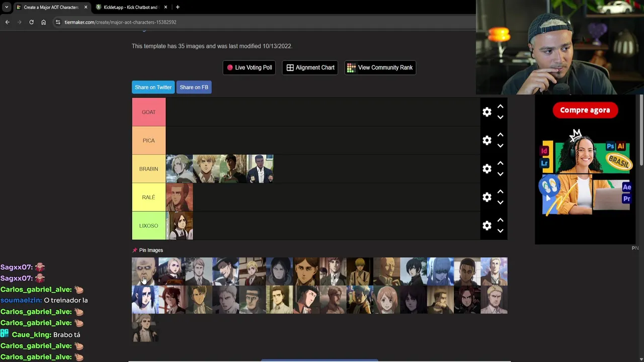Click the page vertical scrollbar
Viewport: 644px width, 362px height.
641,131
